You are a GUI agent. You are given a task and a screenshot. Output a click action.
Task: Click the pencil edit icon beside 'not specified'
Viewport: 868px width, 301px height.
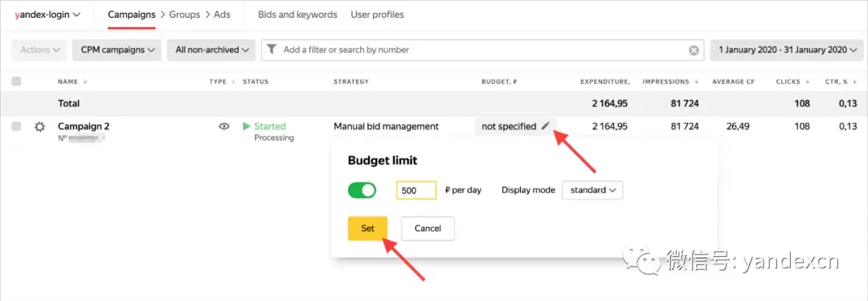click(x=546, y=126)
